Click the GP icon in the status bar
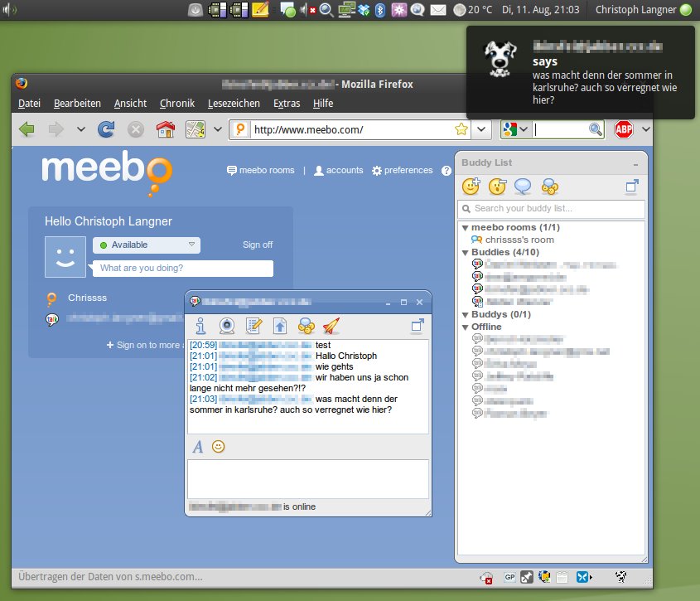 (509, 577)
